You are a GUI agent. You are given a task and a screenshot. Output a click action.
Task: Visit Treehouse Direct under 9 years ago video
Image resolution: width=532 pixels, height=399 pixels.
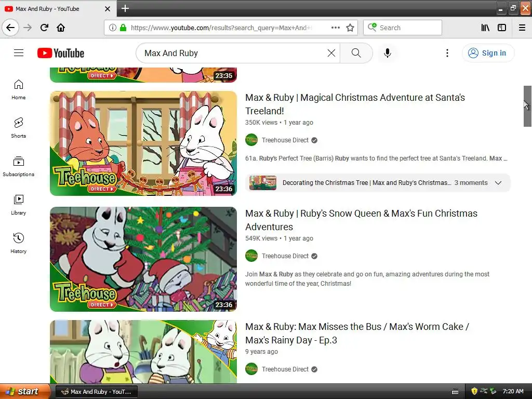tap(285, 369)
